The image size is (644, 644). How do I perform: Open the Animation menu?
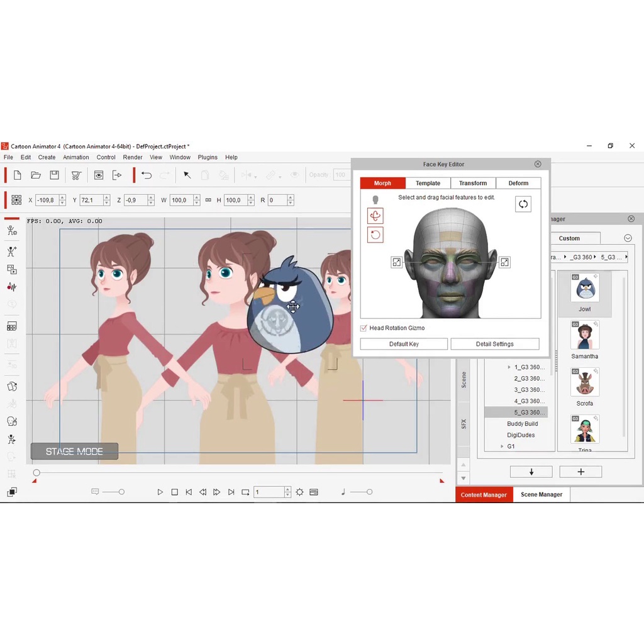tap(76, 157)
